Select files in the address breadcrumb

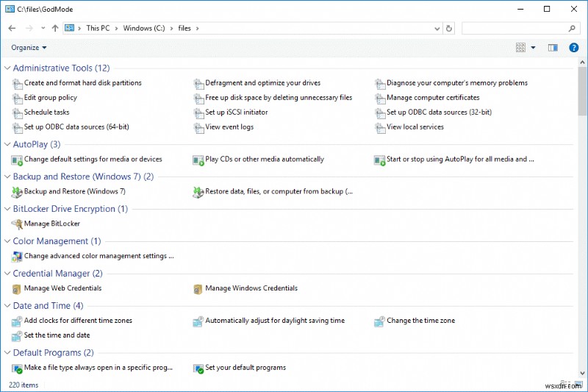coord(184,28)
